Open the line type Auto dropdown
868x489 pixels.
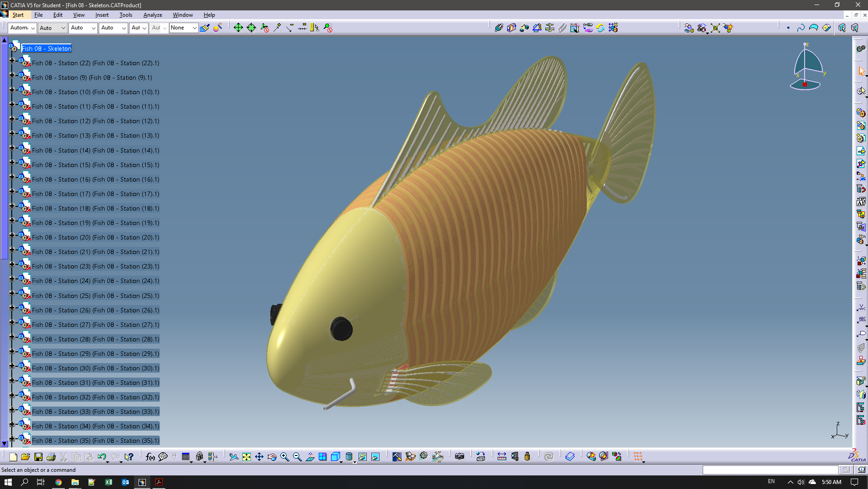coord(114,28)
